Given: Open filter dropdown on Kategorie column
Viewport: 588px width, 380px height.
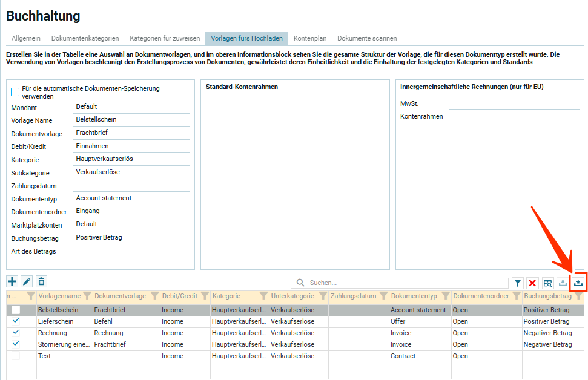Looking at the screenshot, I should tap(263, 296).
